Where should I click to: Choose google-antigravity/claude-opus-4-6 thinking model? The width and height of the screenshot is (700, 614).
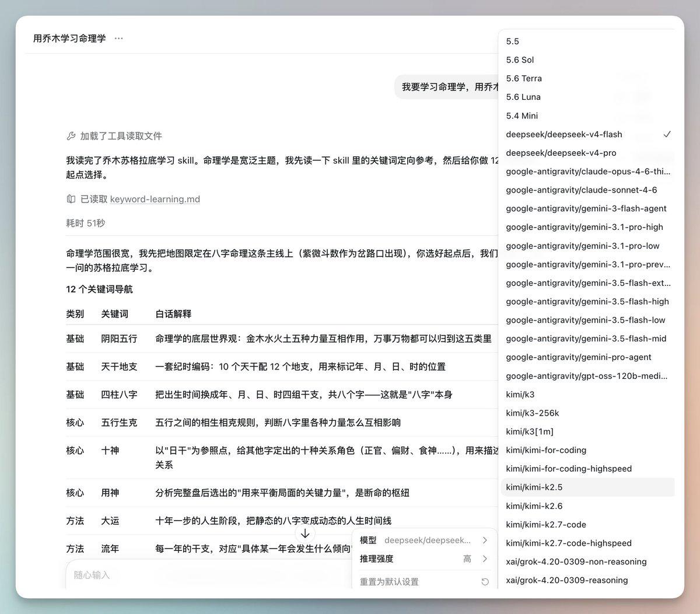pyautogui.click(x=588, y=172)
